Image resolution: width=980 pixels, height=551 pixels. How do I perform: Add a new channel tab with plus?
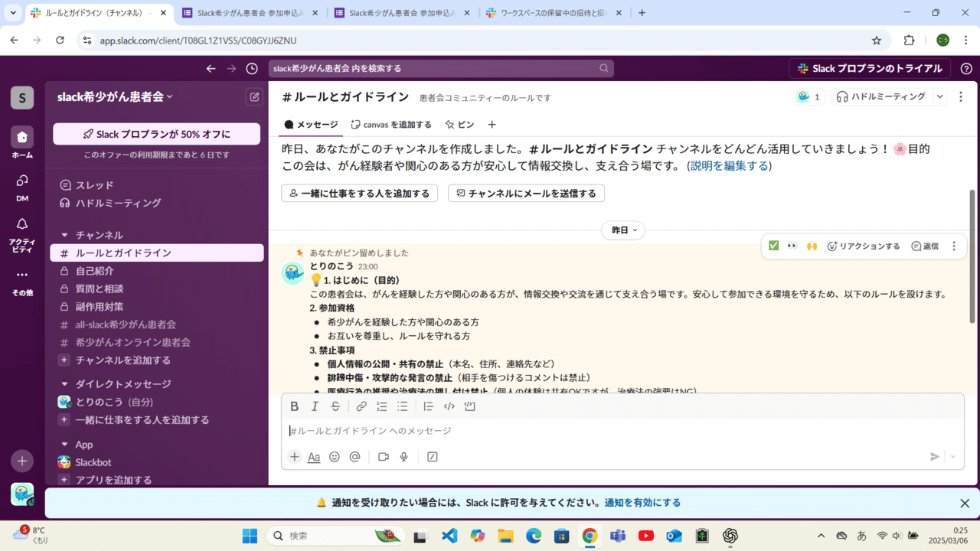(x=492, y=124)
